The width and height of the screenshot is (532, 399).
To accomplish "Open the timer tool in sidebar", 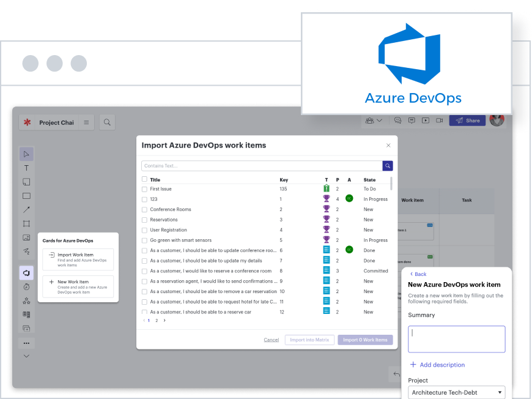I will point(26,287).
